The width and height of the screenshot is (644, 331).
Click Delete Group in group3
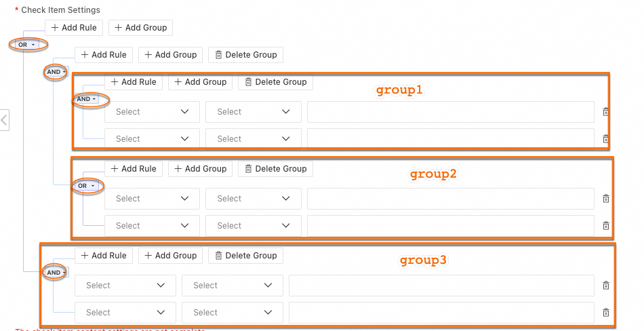[245, 256]
